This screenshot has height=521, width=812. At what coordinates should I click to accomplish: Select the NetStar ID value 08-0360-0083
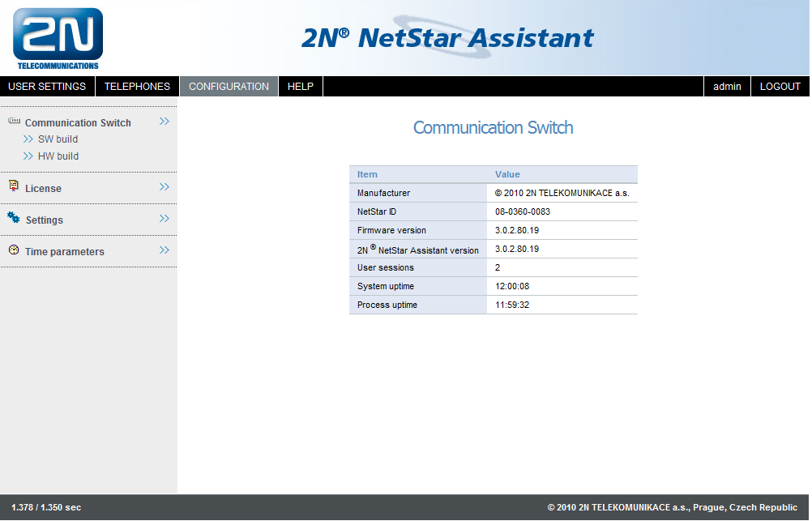click(523, 211)
